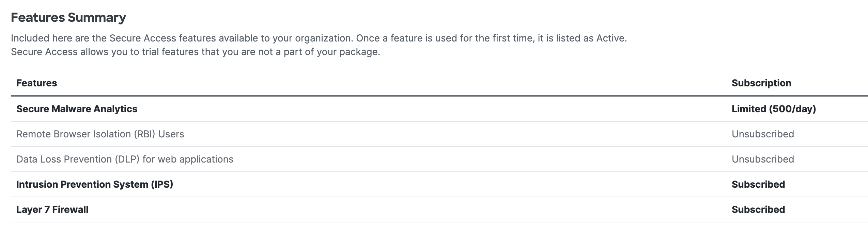Select Remote Browser Isolation (RBI) Users feature
Image resolution: width=868 pixels, height=236 pixels.
100,134
